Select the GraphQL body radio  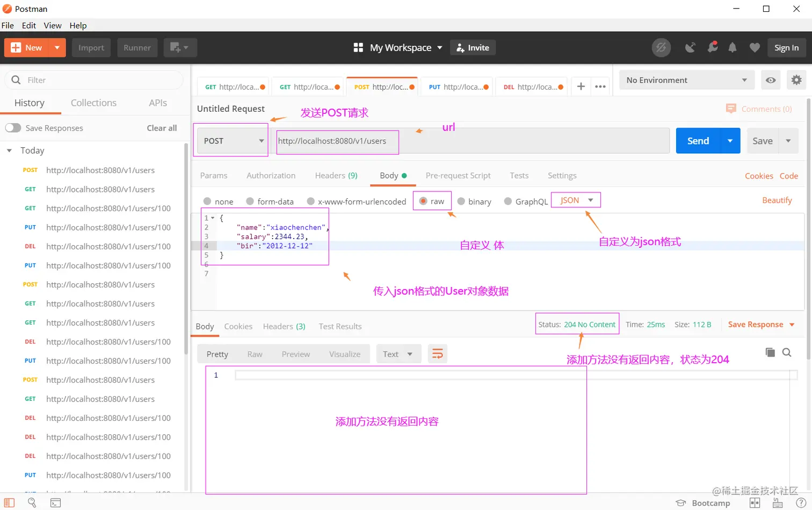point(508,201)
